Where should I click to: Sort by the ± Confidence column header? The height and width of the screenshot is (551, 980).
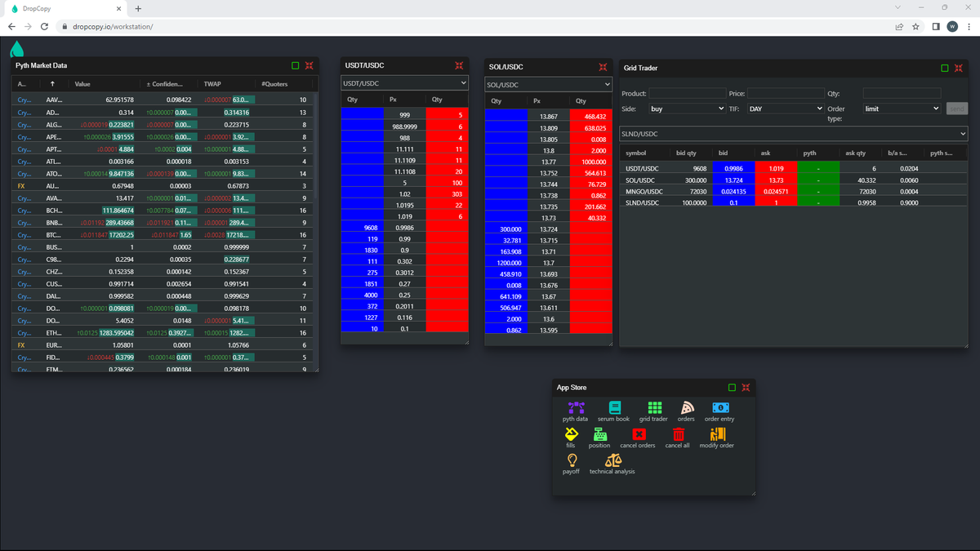click(x=164, y=84)
